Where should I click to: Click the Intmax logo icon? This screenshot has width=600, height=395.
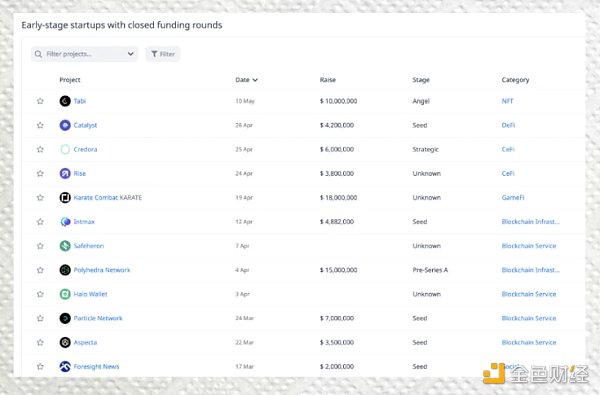pos(65,222)
